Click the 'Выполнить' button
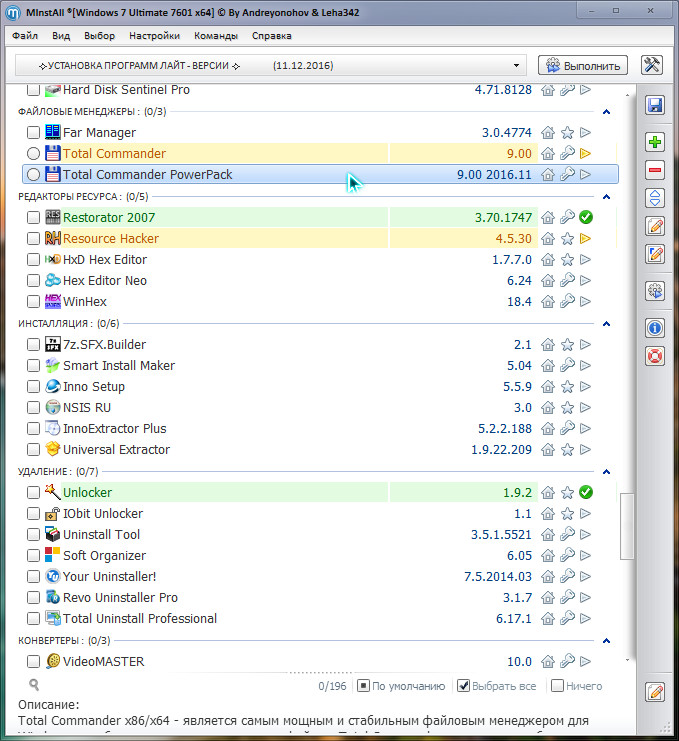 pos(583,66)
